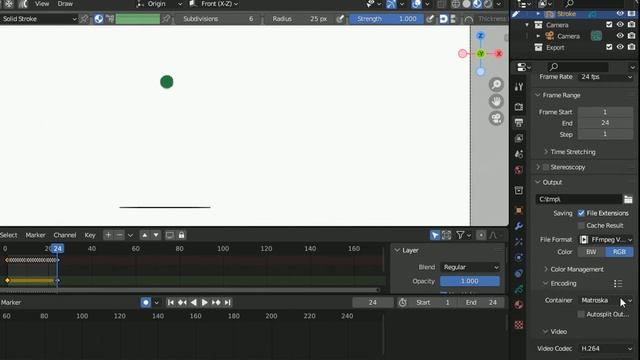
Task: Click the green Y axis gizmo ball
Action: [x=481, y=53]
